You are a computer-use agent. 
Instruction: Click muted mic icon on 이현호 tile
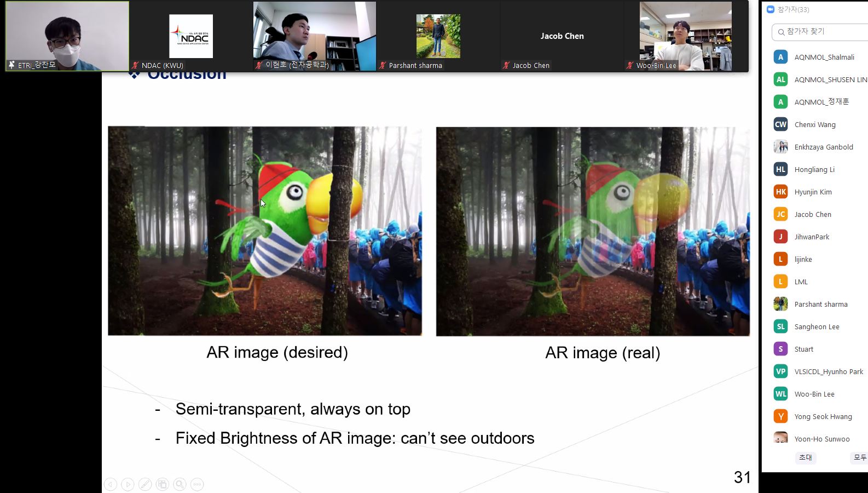coord(259,65)
